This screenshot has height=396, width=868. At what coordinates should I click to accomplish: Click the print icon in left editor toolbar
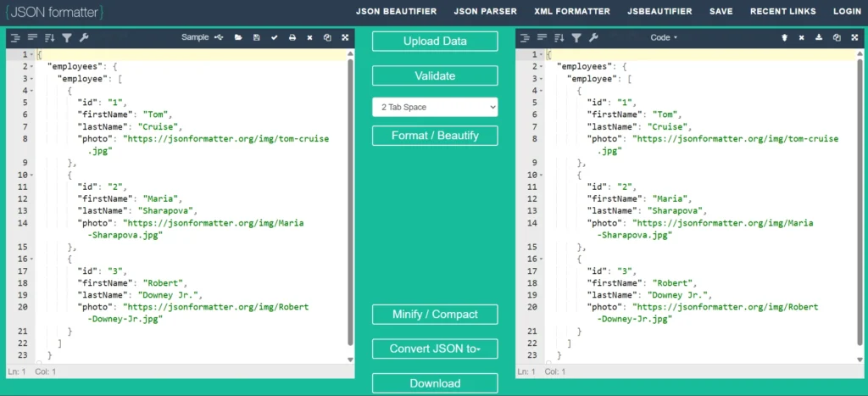click(292, 37)
